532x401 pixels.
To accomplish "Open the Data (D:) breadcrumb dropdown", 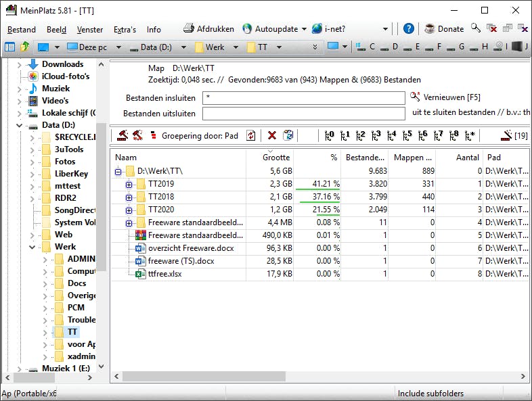I will (183, 47).
